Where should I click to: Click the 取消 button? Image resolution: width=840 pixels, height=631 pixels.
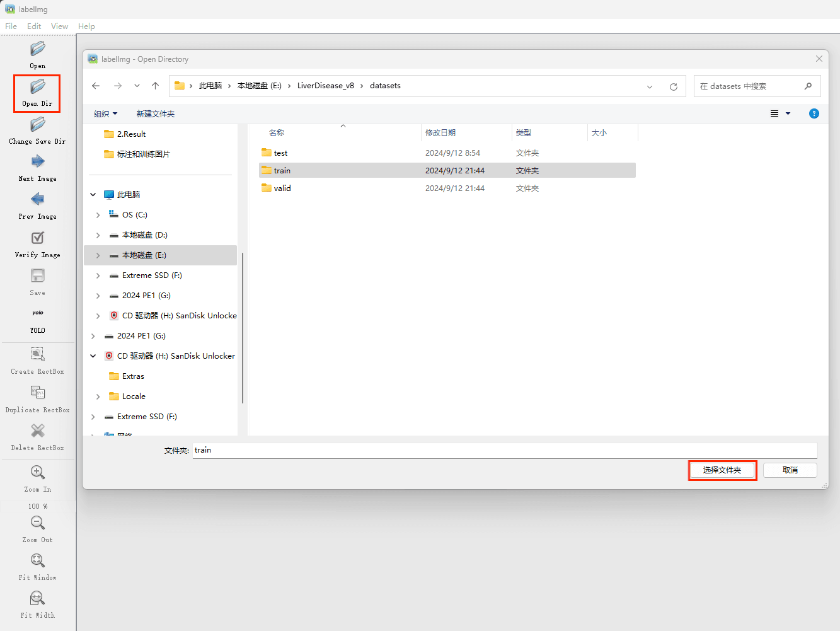[790, 470]
